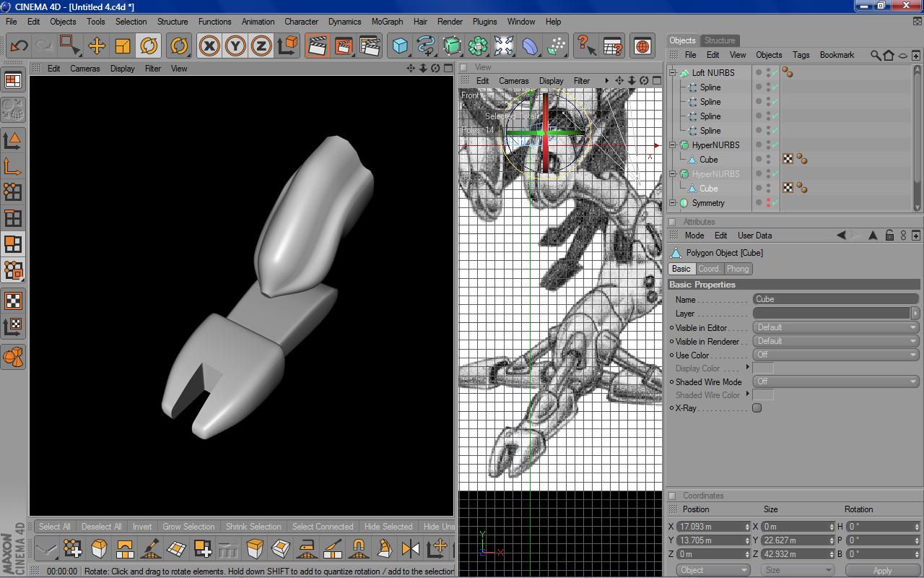Click Grow Selection button
Image resolution: width=924 pixels, height=578 pixels.
pyautogui.click(x=188, y=527)
